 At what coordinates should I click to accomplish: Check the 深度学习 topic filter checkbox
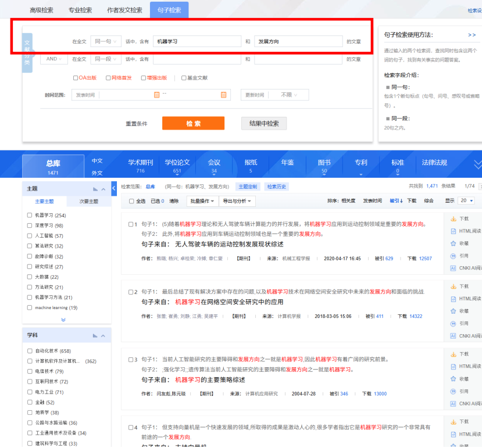(x=30, y=225)
